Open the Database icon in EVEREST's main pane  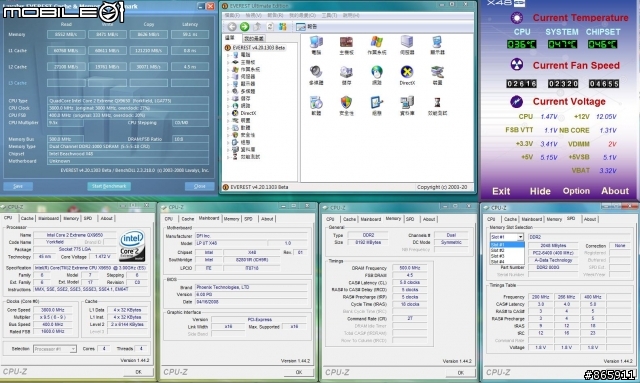(407, 102)
